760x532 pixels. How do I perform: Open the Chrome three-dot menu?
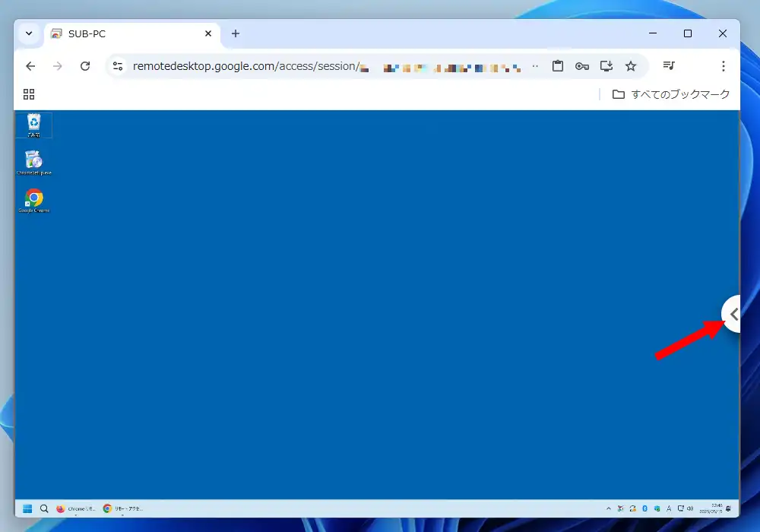724,66
